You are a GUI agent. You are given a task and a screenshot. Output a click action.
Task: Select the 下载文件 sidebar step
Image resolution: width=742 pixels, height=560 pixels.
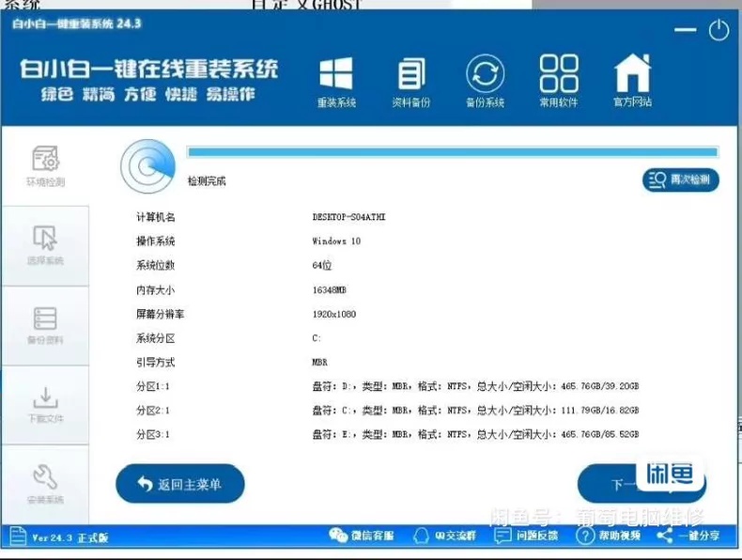[x=45, y=405]
